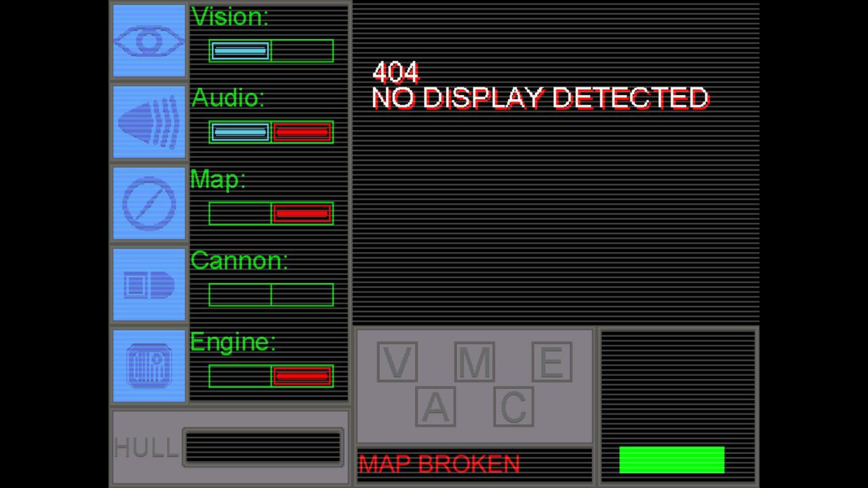Screen dimensions: 868x488
Task: Click the V key tile
Action: coord(397,362)
